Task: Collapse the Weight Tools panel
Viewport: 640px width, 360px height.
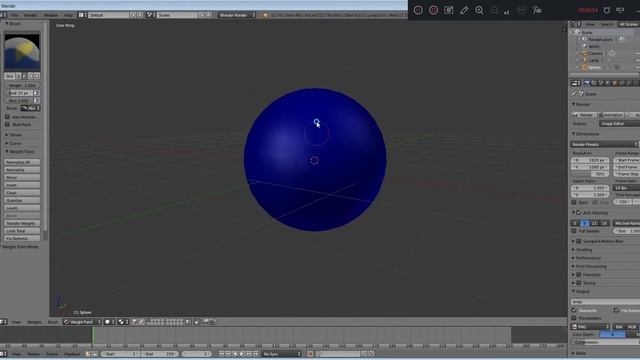Action: coord(20,151)
